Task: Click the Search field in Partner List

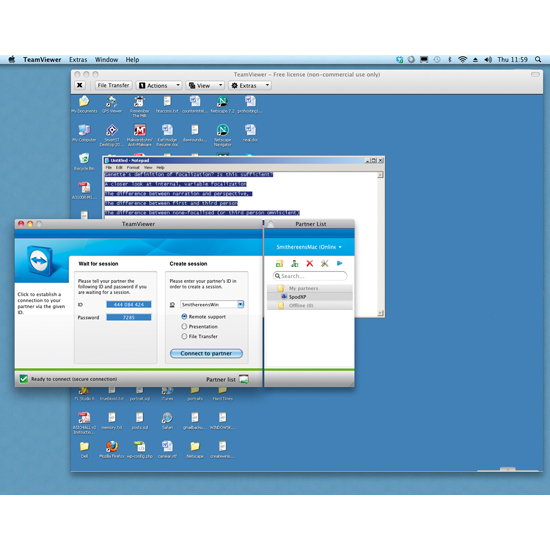Action: 310,276
